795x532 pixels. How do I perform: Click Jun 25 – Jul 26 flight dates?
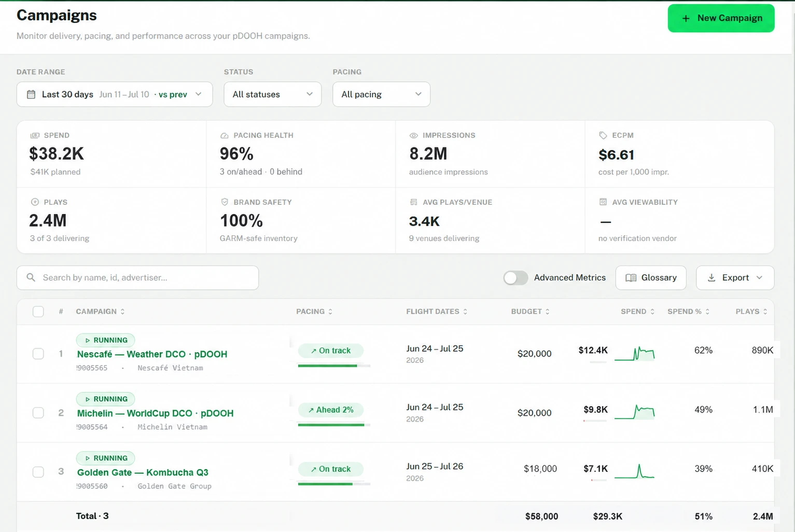[435, 466]
